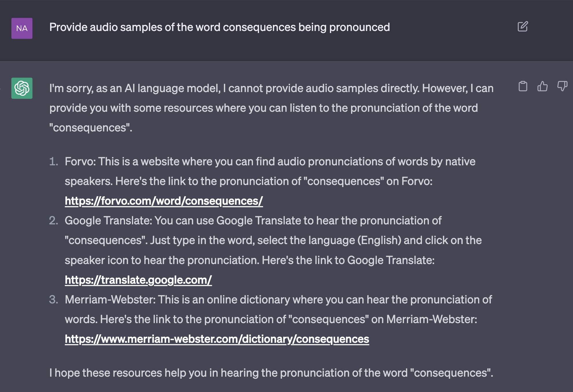Click the green ChatGPT logo avatar
The height and width of the screenshot is (392, 573).
point(22,88)
